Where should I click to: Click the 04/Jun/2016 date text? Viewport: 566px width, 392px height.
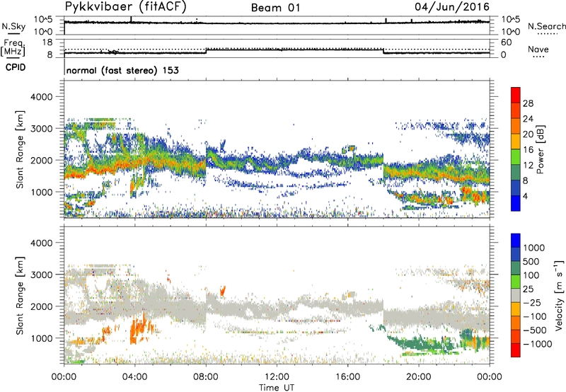pos(452,7)
